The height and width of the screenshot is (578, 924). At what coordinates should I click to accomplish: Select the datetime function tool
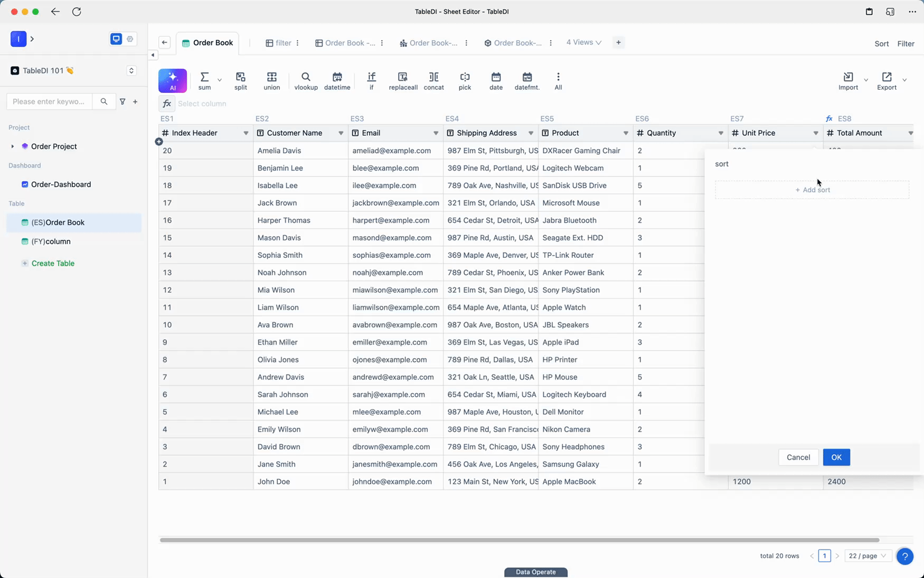click(337, 81)
